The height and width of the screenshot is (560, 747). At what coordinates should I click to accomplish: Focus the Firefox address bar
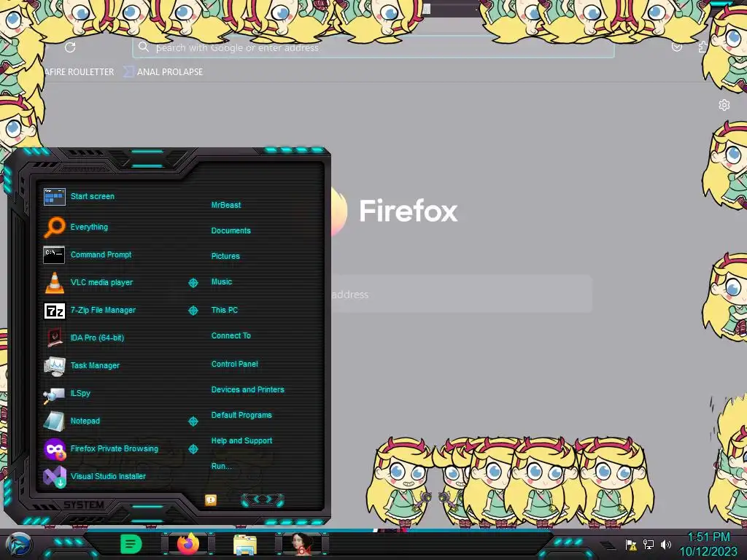373,47
